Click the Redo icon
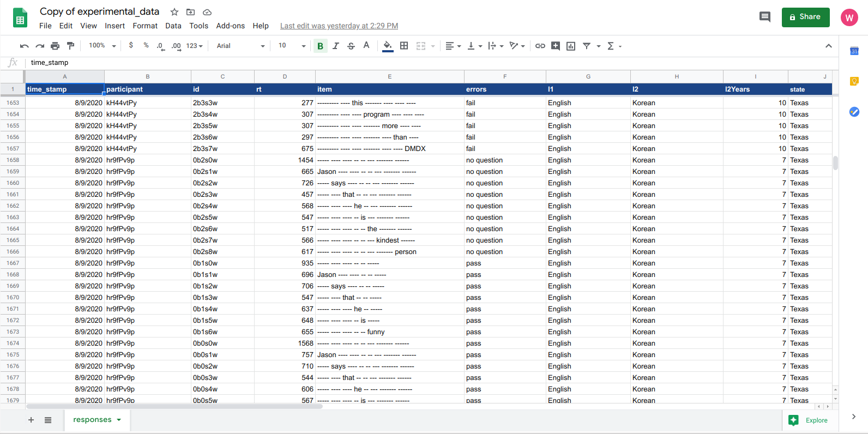Screen dimensions: 868x434 coord(39,46)
